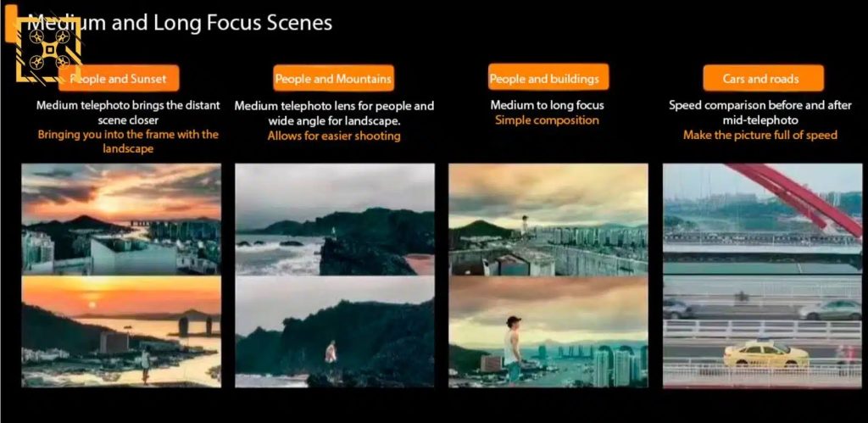Click 'Medium to long focus' description text

[x=547, y=105]
